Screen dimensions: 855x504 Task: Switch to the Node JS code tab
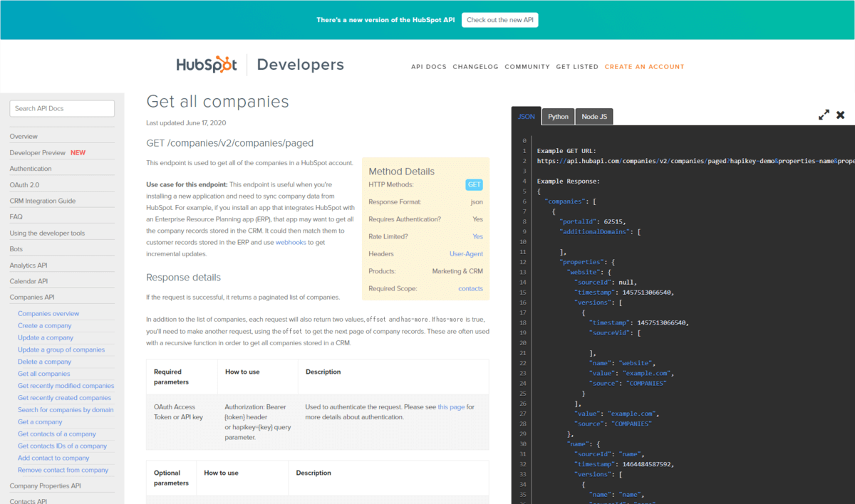coord(594,117)
